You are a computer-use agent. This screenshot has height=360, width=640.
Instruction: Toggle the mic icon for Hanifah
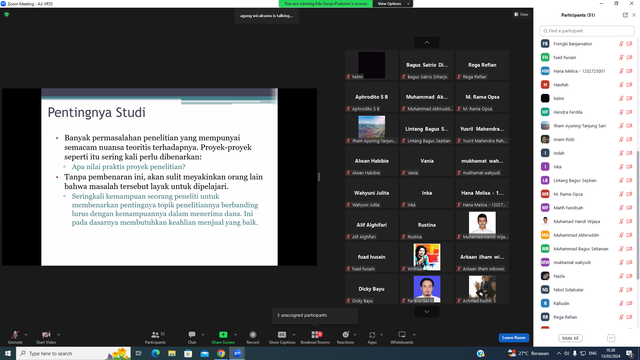(621, 85)
